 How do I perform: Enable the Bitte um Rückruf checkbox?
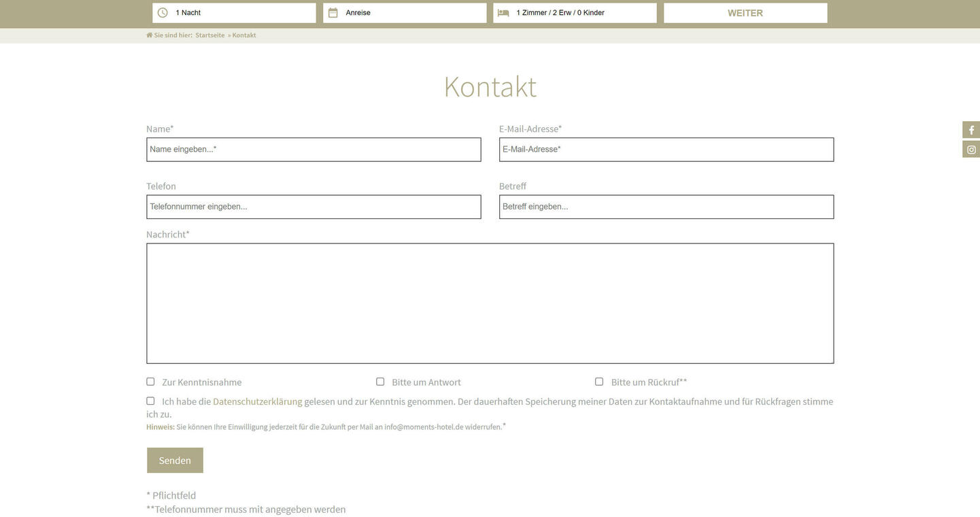coord(599,382)
